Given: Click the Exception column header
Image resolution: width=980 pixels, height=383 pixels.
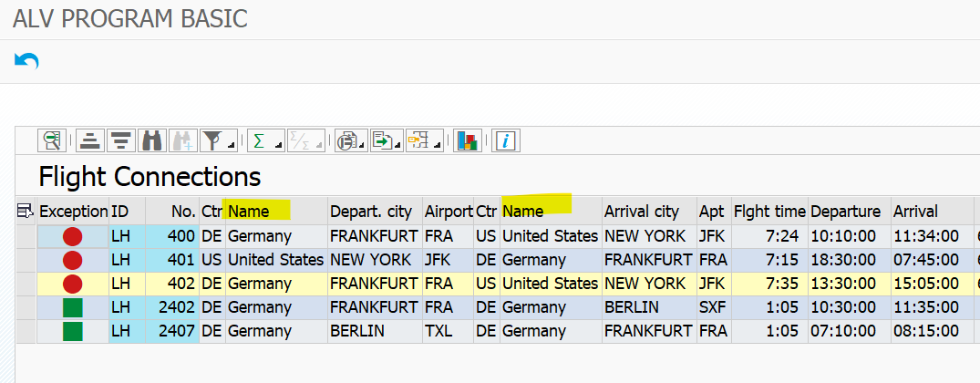Looking at the screenshot, I should tap(73, 212).
